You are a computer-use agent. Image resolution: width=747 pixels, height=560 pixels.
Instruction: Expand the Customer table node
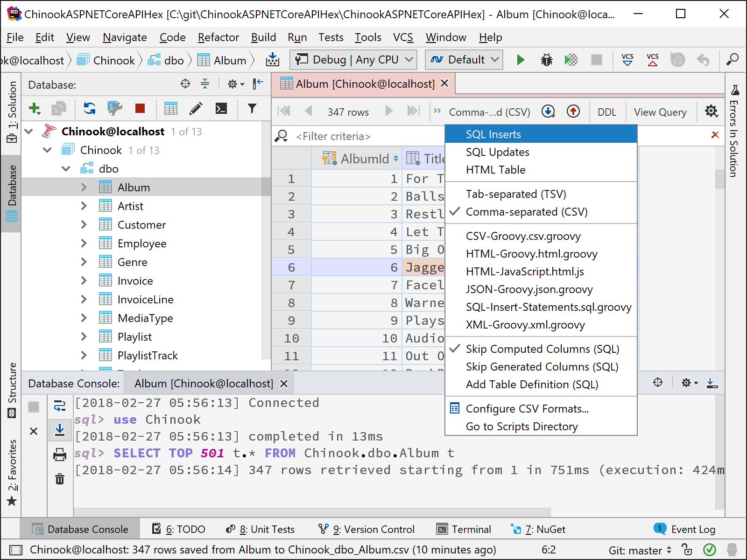click(84, 224)
